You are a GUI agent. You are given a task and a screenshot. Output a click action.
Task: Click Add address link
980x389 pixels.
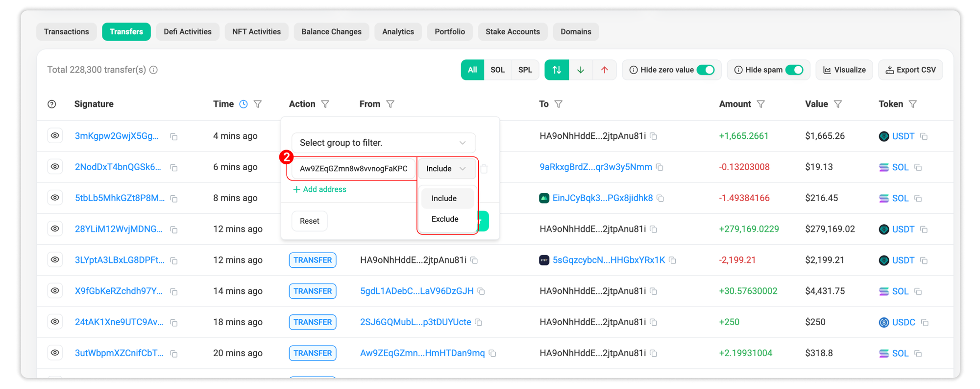click(x=319, y=189)
